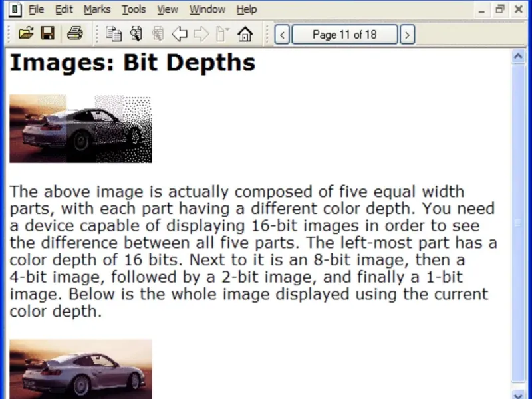Click the find in document icon

coord(136,34)
